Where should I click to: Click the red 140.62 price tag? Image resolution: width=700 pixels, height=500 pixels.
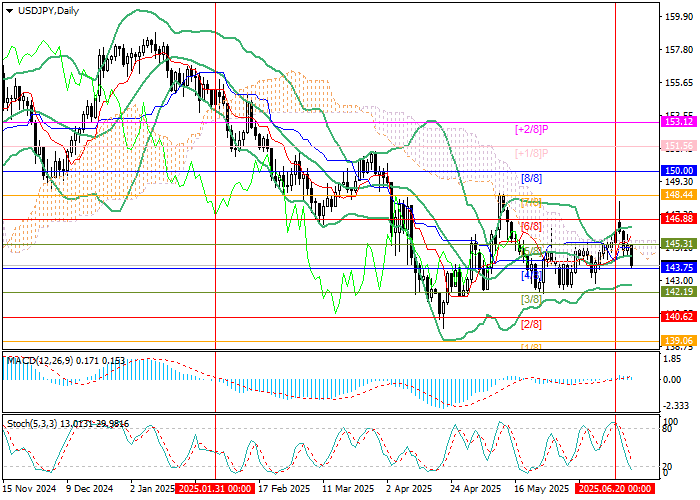[679, 316]
